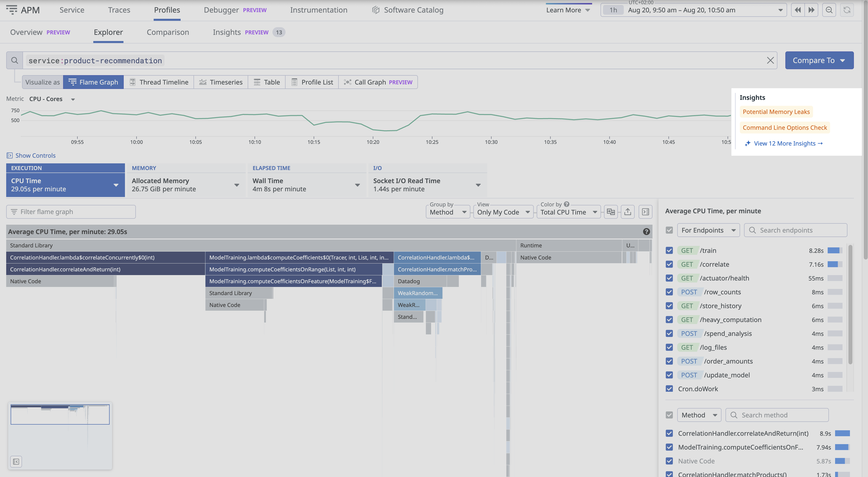Collapse side panel with sidebar toggle icon

pyautogui.click(x=645, y=212)
